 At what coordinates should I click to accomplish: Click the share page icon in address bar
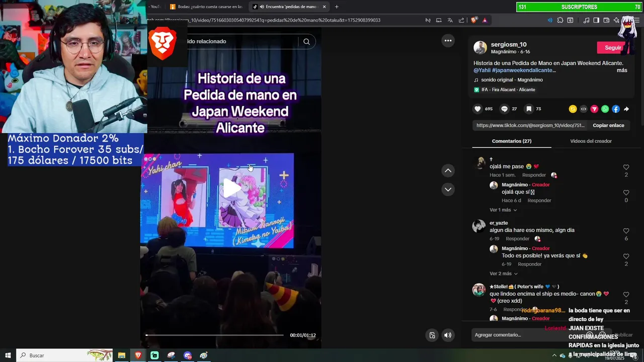tap(461, 20)
